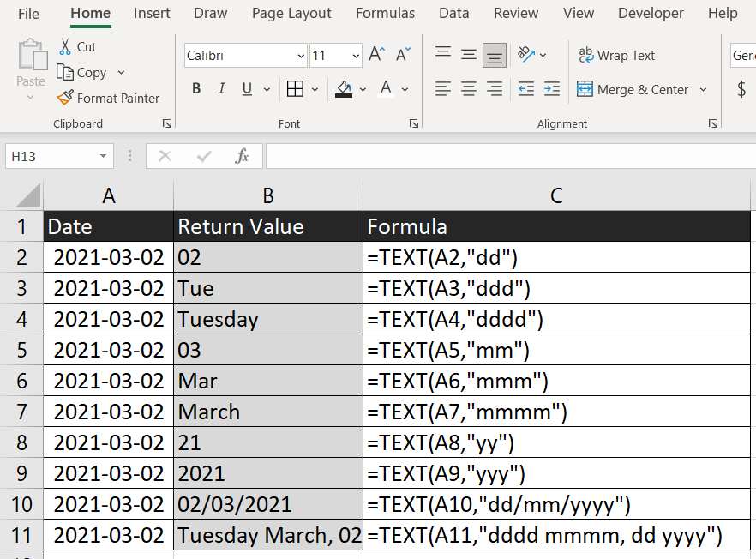Image resolution: width=756 pixels, height=559 pixels.
Task: Switch to the Formulas tab
Action: (x=385, y=13)
